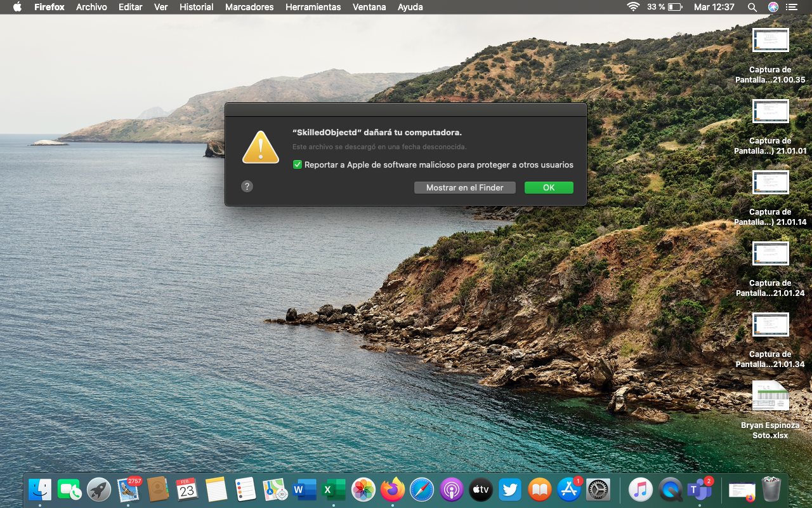This screenshot has height=508, width=812.
Task: Open the Ayuda menu
Action: [410, 7]
